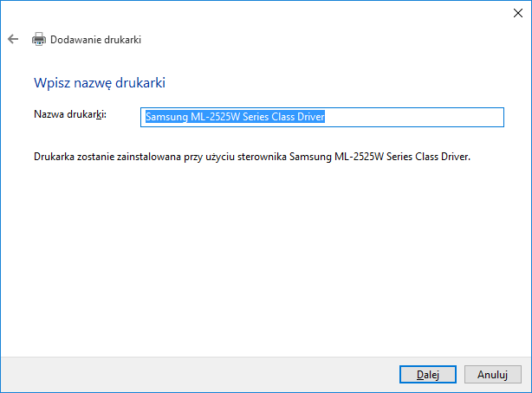Screen dimensions: 532x393
Task: Close the Dodawanie drukarki dialog
Action: click(x=518, y=13)
